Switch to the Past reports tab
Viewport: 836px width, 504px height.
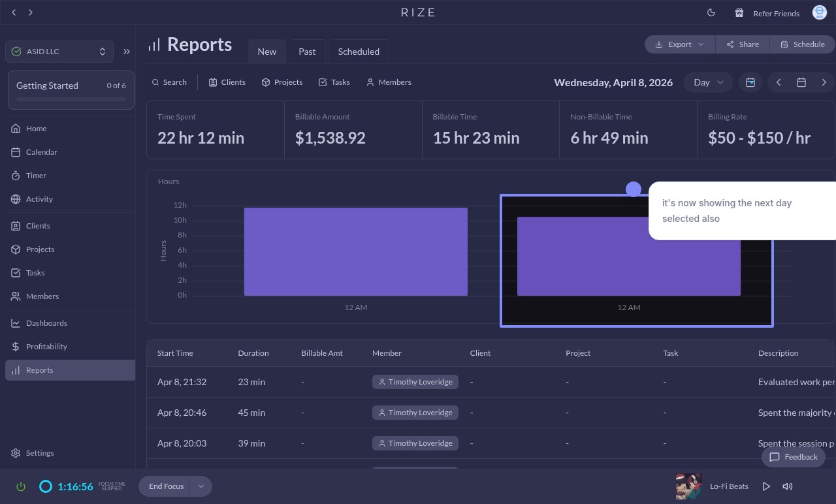[x=307, y=52]
